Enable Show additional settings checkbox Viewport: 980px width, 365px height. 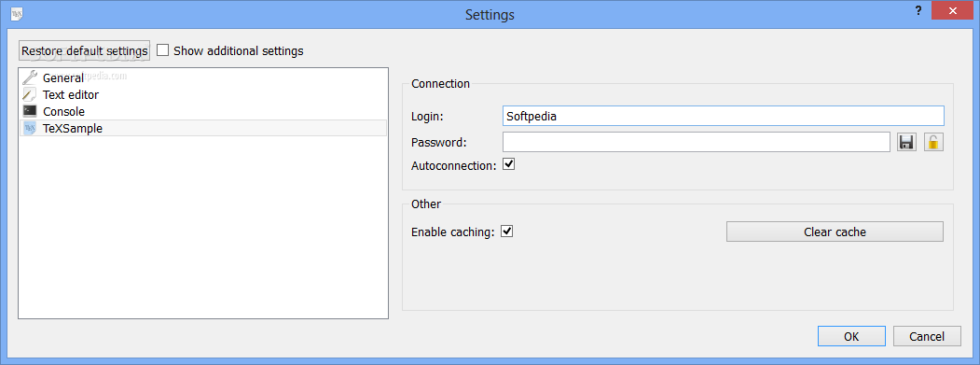coord(163,50)
